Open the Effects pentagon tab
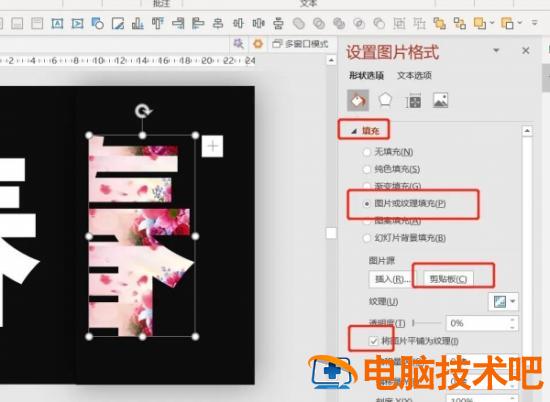 (385, 100)
